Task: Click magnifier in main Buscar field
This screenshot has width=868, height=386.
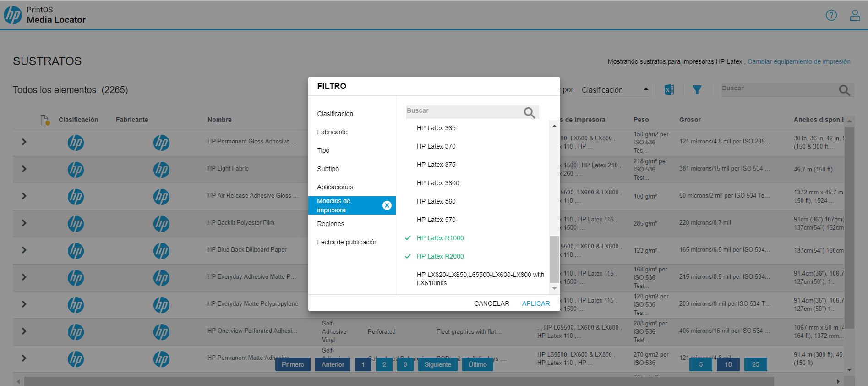Action: (845, 90)
